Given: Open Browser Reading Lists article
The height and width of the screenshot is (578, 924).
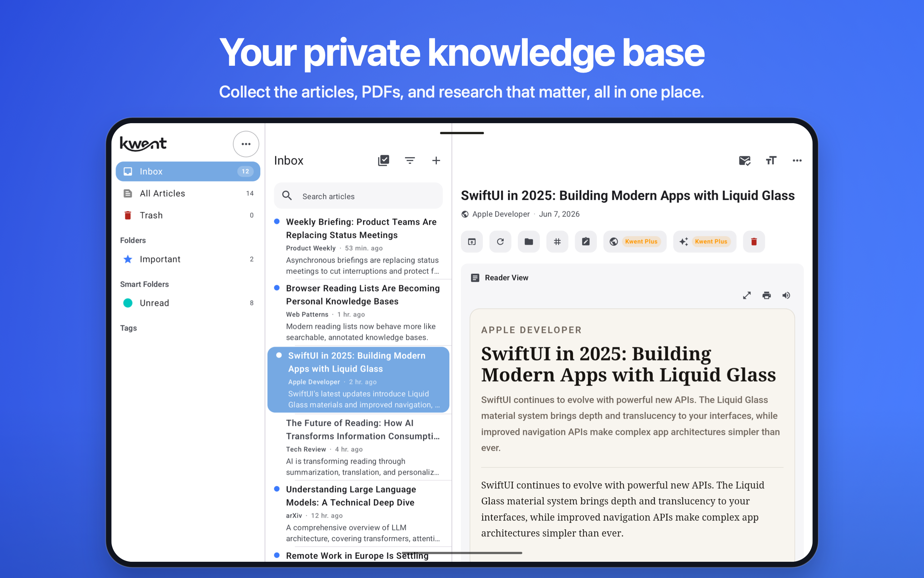Looking at the screenshot, I should (x=359, y=312).
